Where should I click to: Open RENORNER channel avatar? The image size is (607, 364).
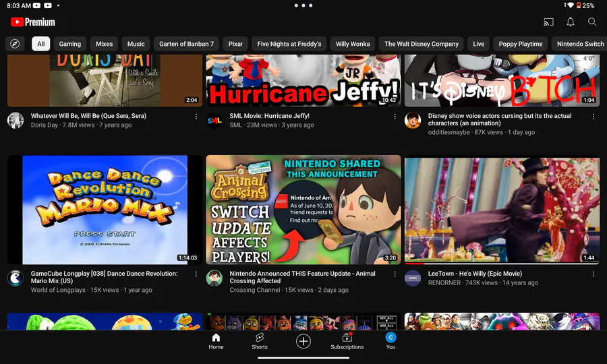point(413,278)
